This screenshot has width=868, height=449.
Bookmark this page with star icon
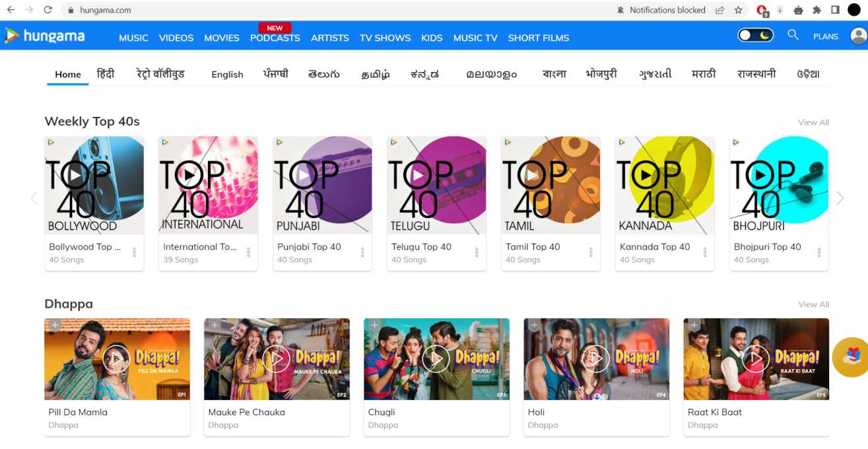click(739, 10)
